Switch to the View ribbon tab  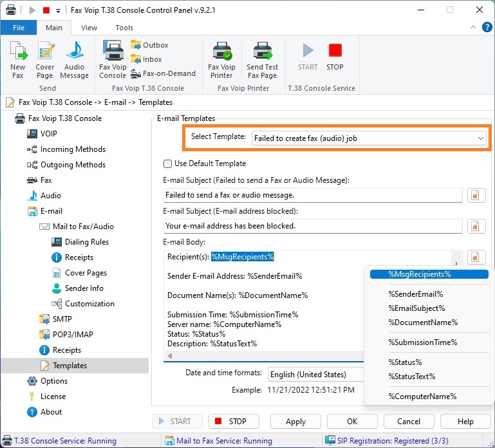click(x=89, y=28)
